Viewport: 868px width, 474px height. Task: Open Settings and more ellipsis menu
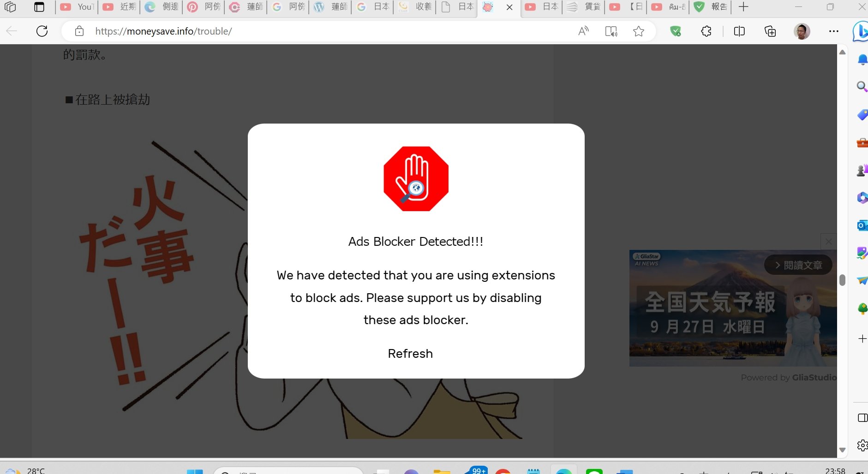pos(833,31)
